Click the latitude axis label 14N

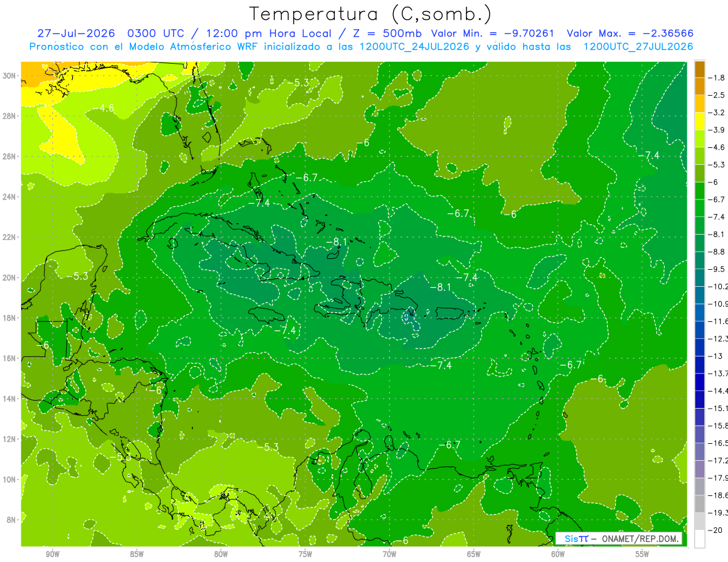coord(9,398)
